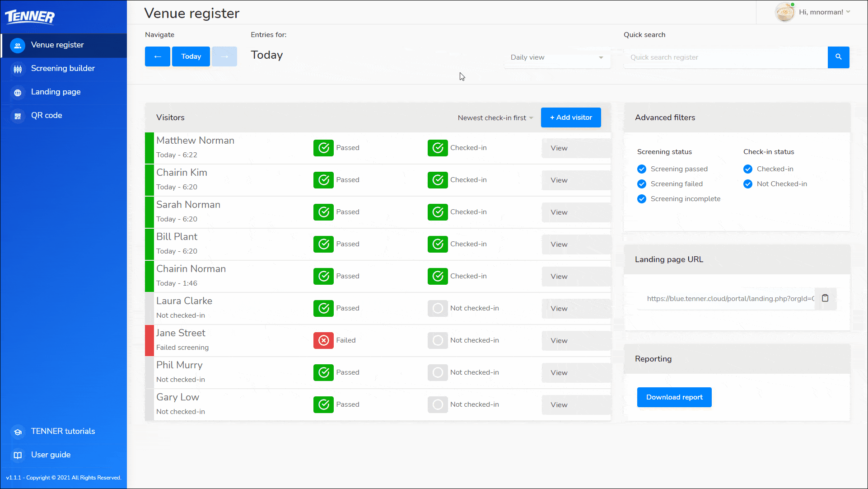Open the Daily view dropdown
868x489 pixels.
pyautogui.click(x=557, y=57)
